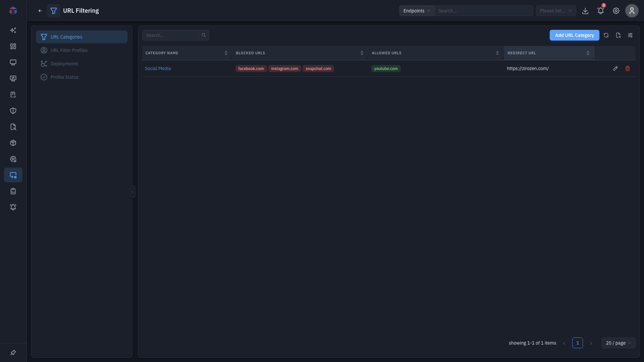The height and width of the screenshot is (362, 644).
Task: Open the downloads icon in top bar
Action: [585, 11]
